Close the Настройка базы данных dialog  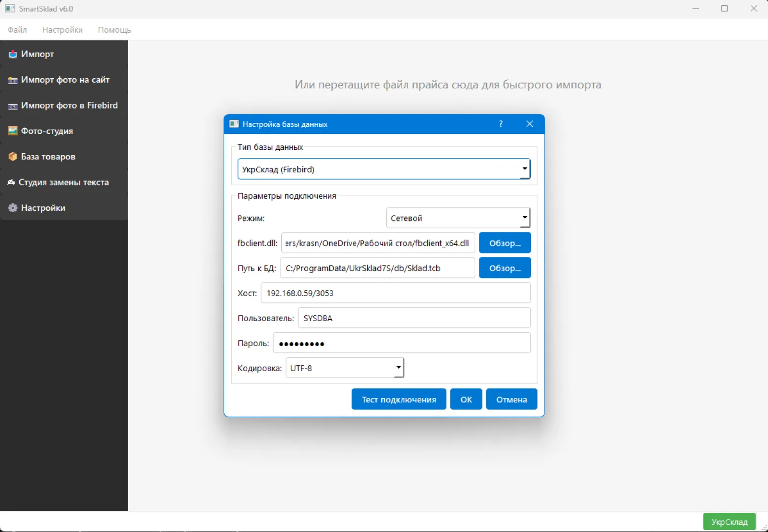pyautogui.click(x=529, y=124)
